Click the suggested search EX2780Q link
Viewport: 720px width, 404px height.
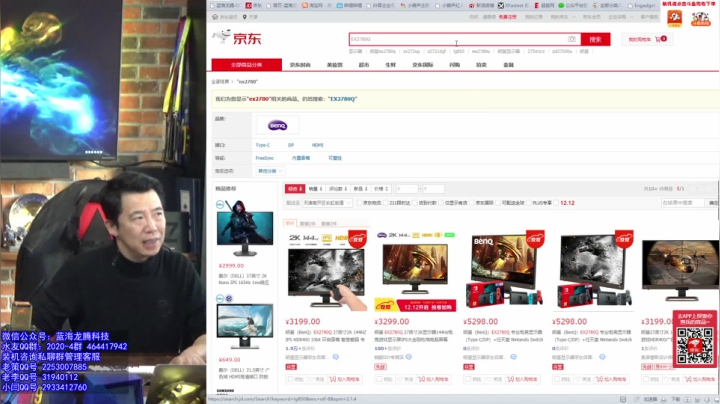[343, 99]
